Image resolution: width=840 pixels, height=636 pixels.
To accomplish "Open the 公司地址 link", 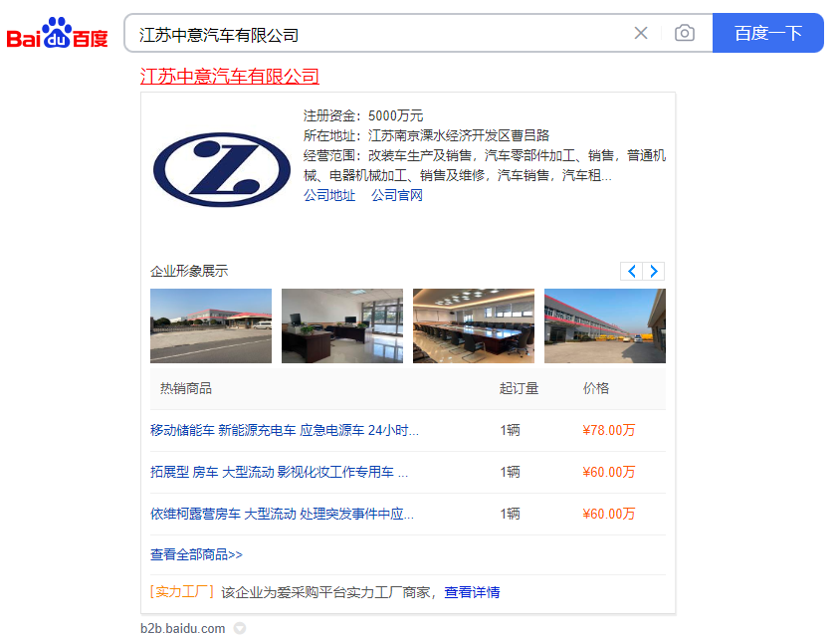I will (329, 195).
